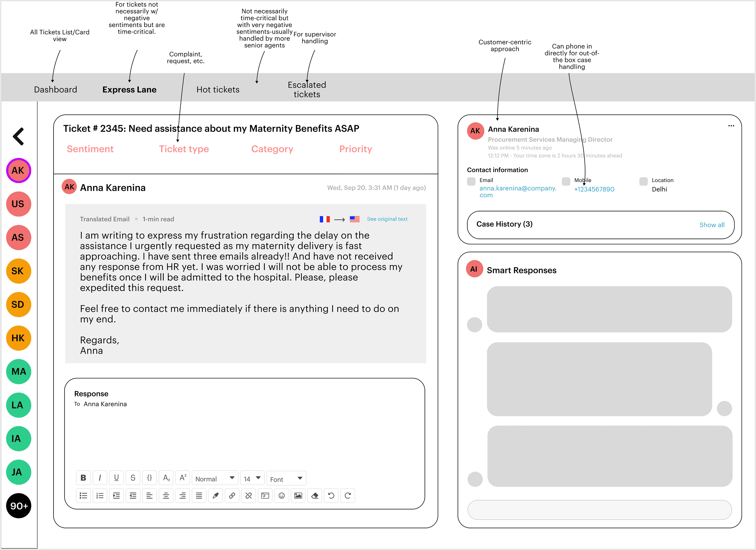756x550 pixels.
Task: Click Show all in Case History
Action: [x=712, y=225]
